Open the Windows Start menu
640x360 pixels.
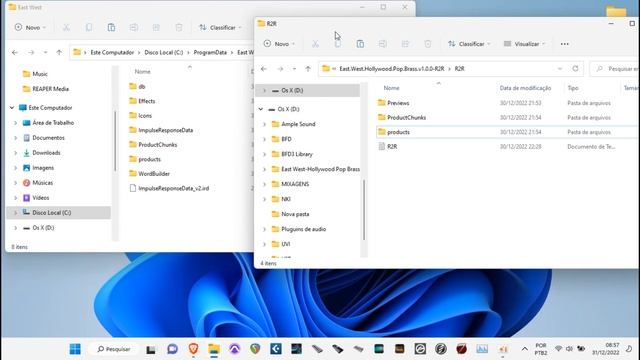coord(75,349)
